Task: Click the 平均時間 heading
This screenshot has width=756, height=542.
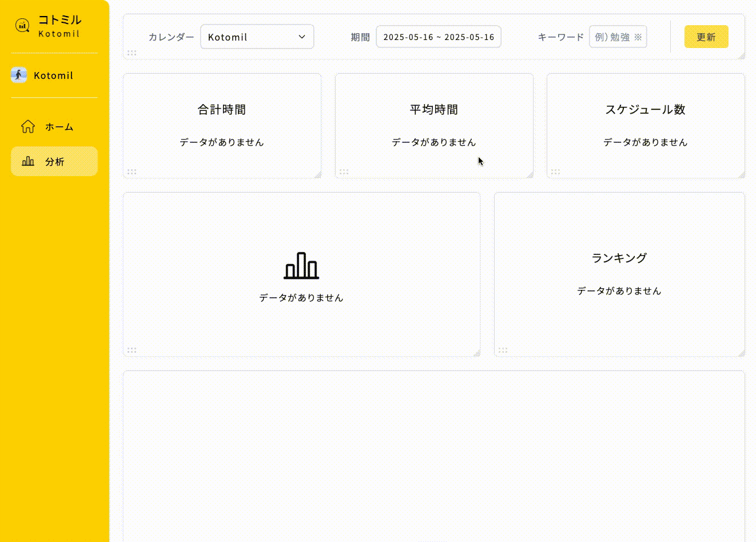Action: click(434, 109)
